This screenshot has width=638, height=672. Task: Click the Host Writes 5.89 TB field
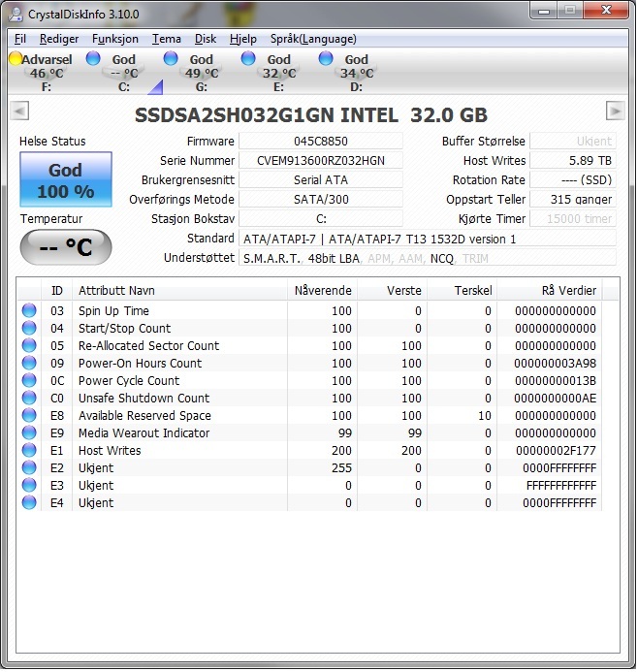click(x=573, y=161)
